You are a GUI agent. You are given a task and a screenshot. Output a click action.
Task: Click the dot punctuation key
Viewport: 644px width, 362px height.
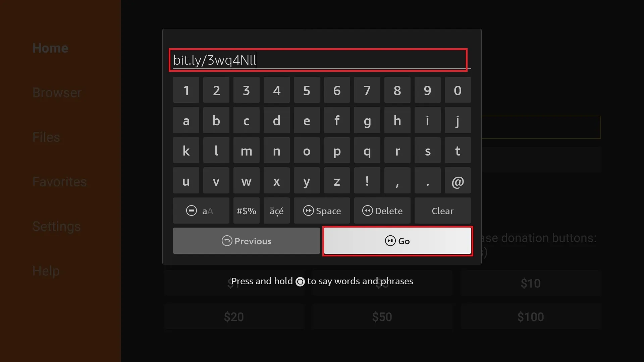(427, 181)
